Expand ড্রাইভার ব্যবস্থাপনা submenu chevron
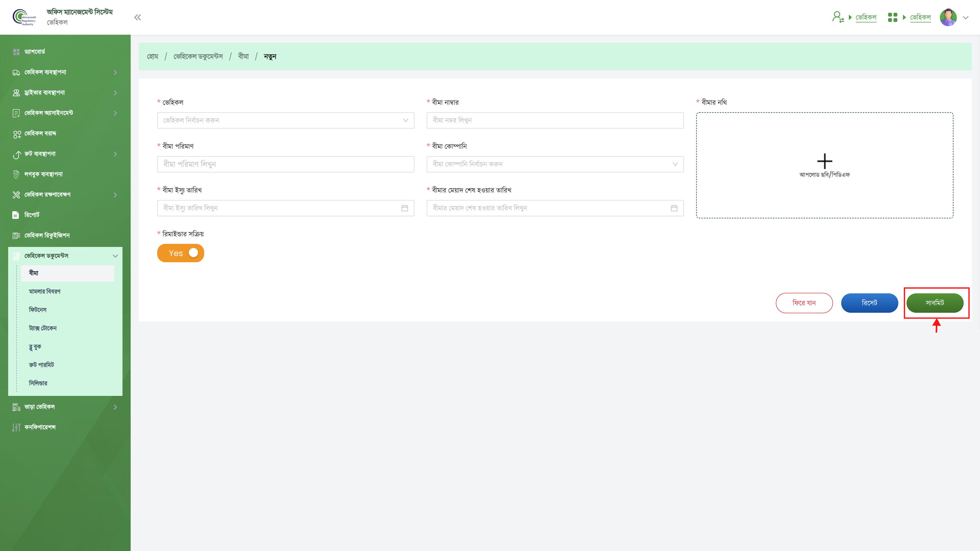Image resolution: width=980 pixels, height=551 pixels. pyautogui.click(x=115, y=93)
